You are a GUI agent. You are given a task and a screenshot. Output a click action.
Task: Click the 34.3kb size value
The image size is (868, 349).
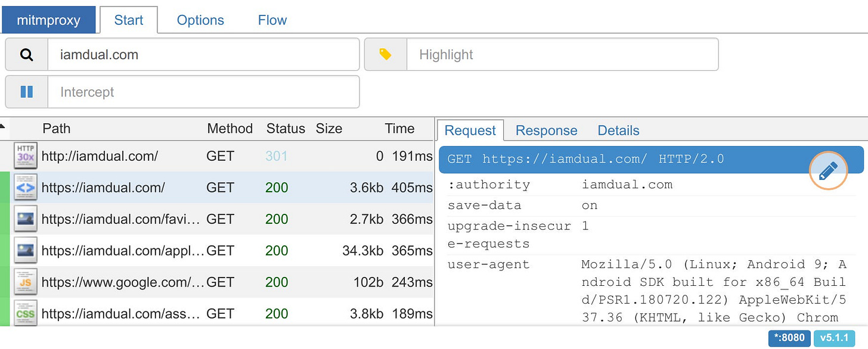pyautogui.click(x=362, y=251)
